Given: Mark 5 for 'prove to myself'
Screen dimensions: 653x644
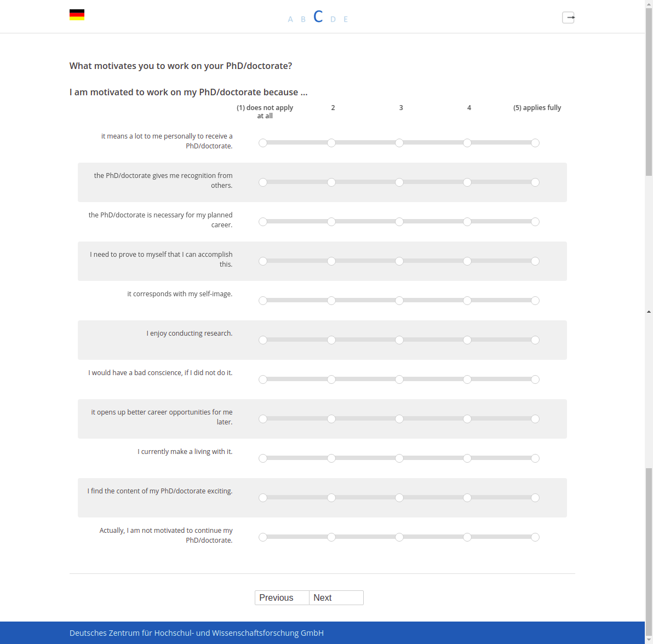Looking at the screenshot, I should coord(535,261).
